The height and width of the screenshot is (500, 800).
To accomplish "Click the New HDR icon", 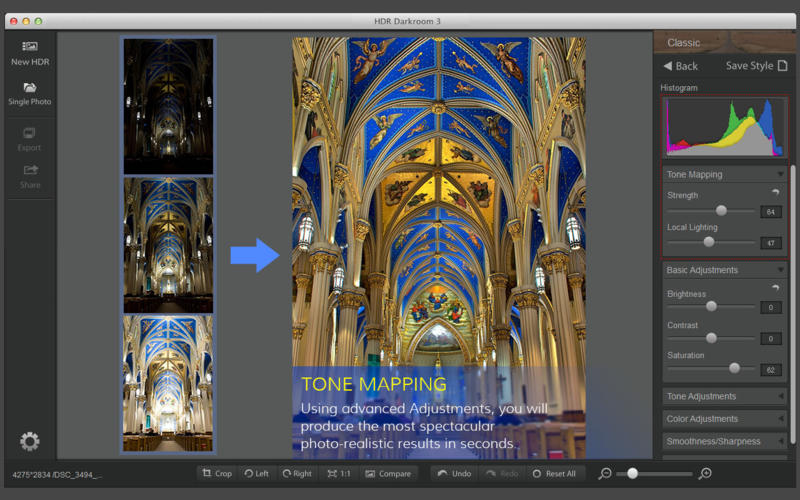I will point(30,47).
